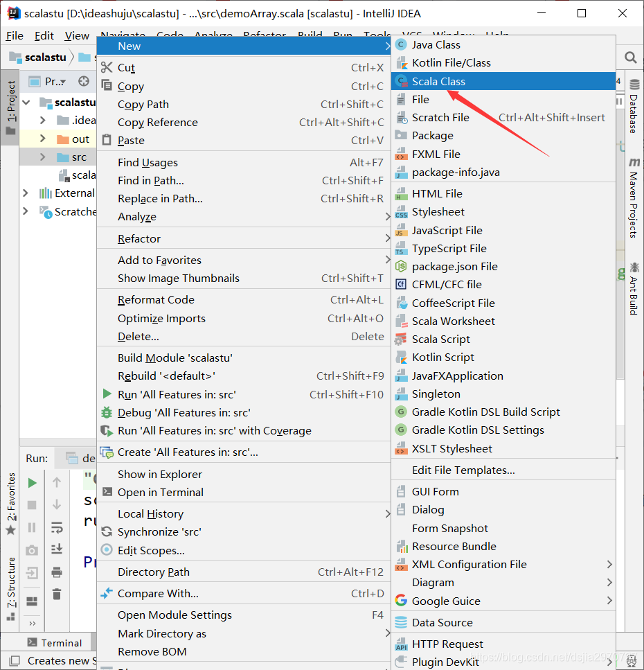Image resolution: width=644 pixels, height=670 pixels.
Task: Expand the src folder node
Action: [x=42, y=157]
